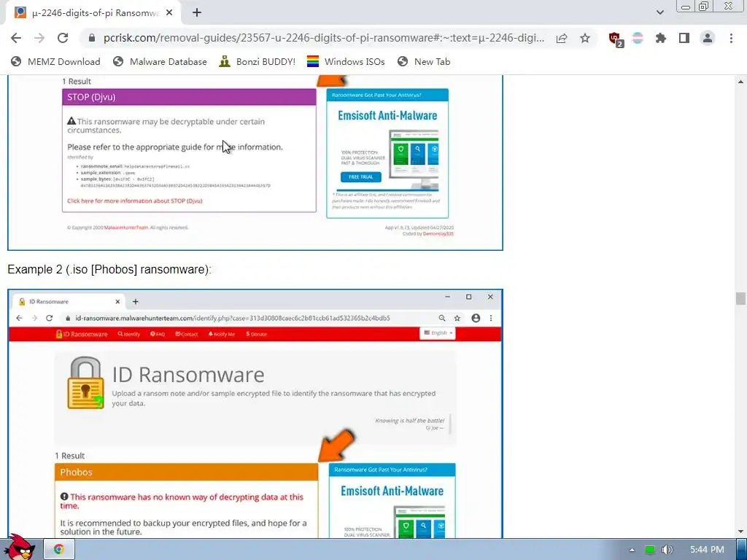747x560 pixels.
Task: Show hidden system tray icons
Action: click(632, 550)
